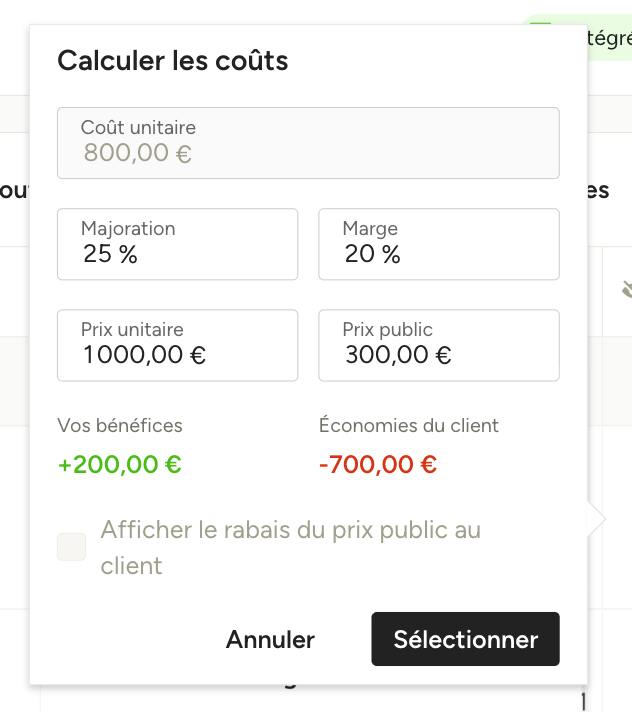Click the Marge percentage field
This screenshot has width=632, height=712.
click(x=439, y=244)
